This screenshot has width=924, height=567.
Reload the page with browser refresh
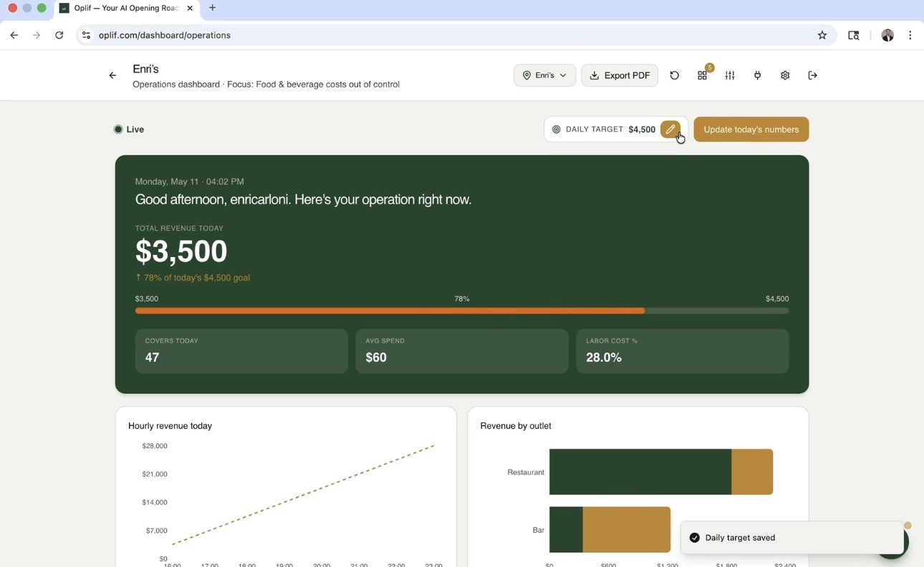point(59,35)
